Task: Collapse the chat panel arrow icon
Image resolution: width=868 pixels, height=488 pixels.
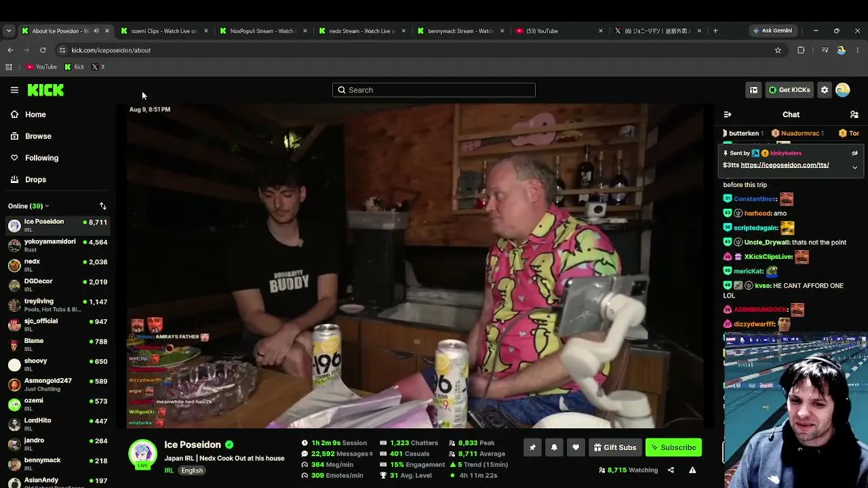Action: point(728,115)
